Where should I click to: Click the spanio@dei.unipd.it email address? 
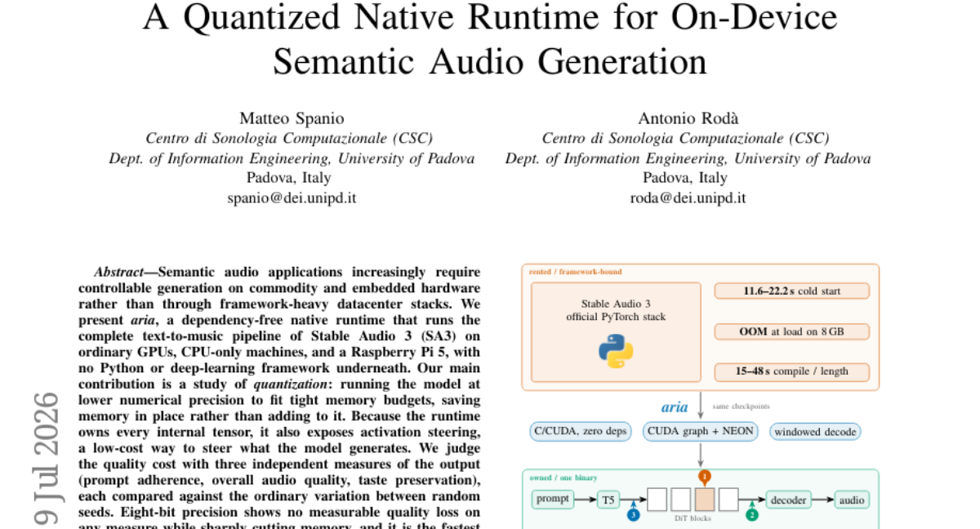pos(292,198)
